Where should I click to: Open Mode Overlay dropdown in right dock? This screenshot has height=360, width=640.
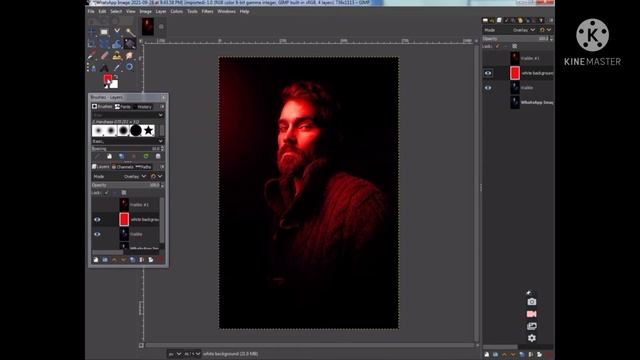524,30
